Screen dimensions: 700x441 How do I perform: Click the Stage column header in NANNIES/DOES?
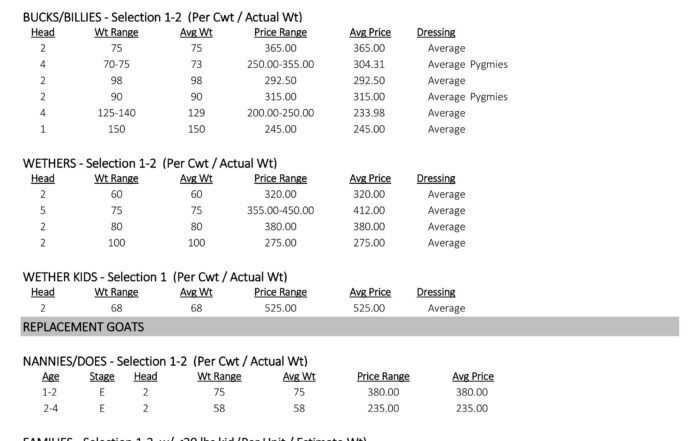(102, 377)
